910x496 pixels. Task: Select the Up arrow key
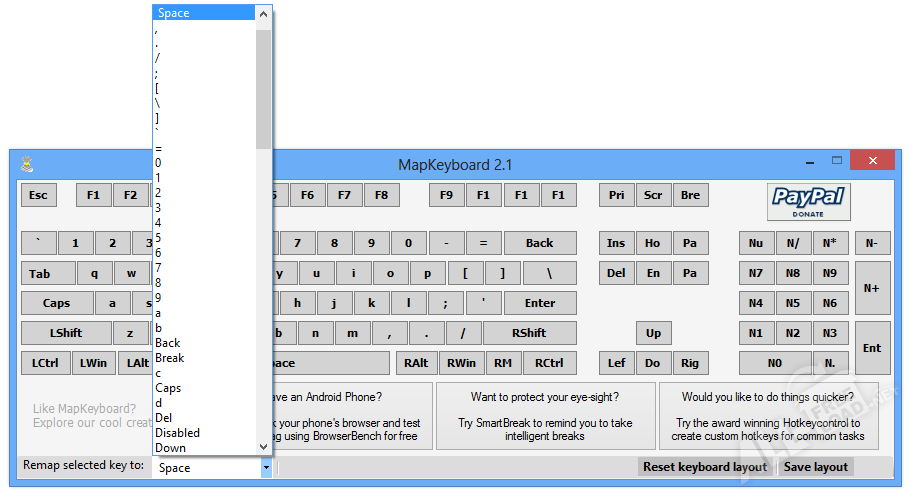[653, 333]
